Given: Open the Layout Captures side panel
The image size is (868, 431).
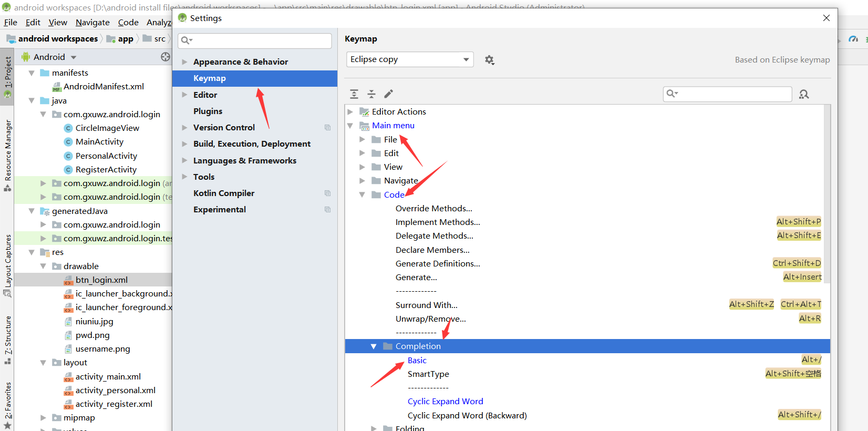Looking at the screenshot, I should [x=7, y=265].
